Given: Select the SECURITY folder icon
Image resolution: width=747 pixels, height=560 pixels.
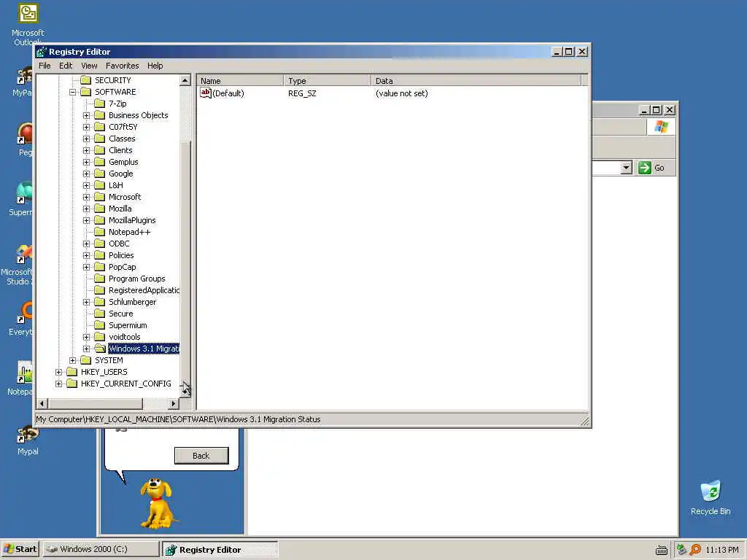Looking at the screenshot, I should (86, 80).
